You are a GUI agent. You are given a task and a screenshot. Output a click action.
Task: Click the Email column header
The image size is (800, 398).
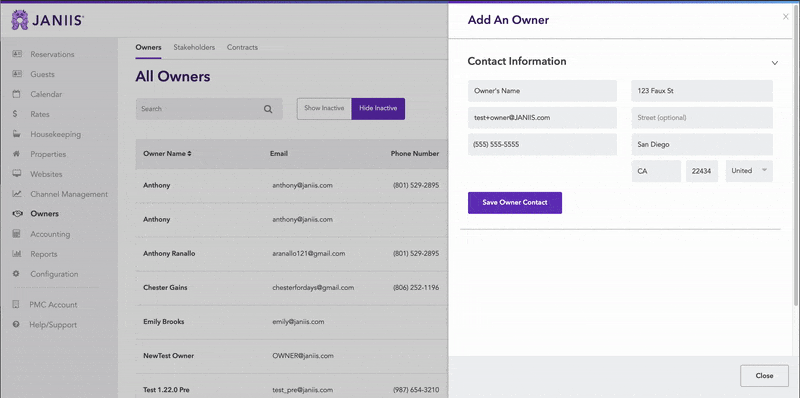point(279,154)
